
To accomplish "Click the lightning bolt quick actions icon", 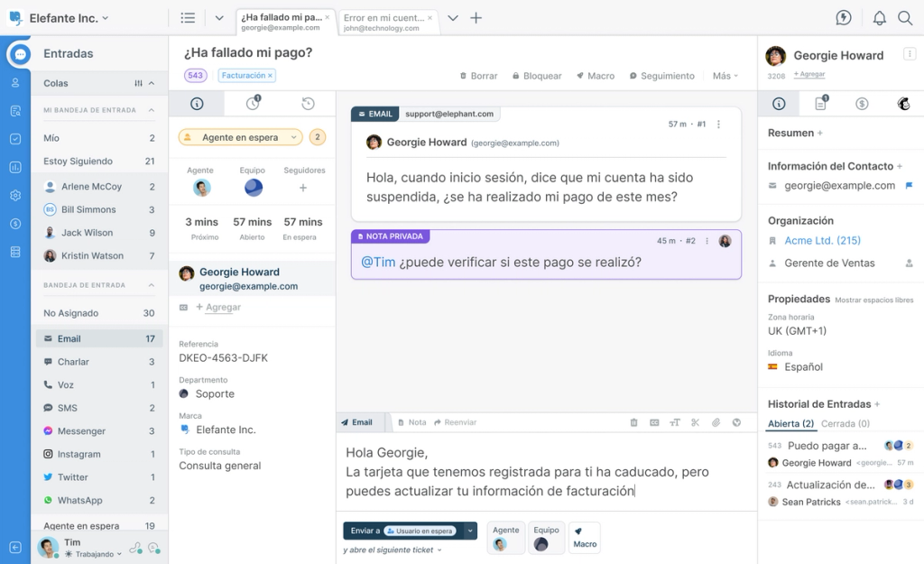I will point(844,18).
